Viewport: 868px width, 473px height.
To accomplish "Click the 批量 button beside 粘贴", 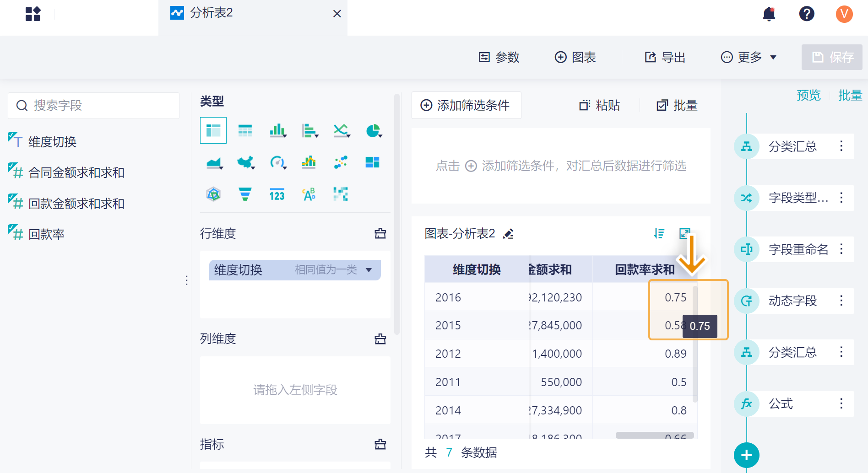I will pos(677,105).
